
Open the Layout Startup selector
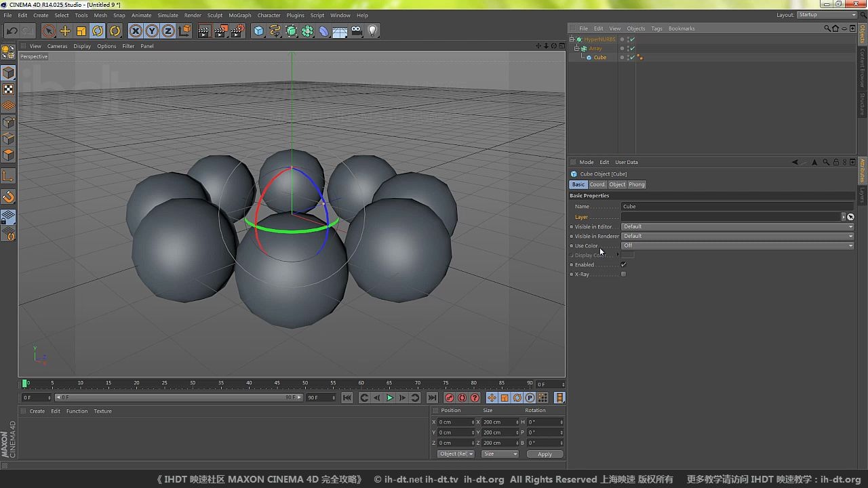pyautogui.click(x=826, y=15)
